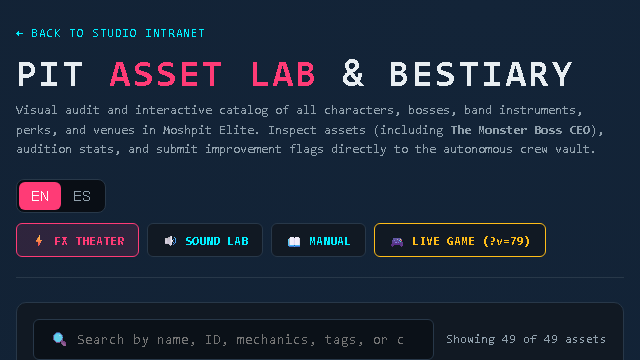Click the magnifying glass search icon
640x360 pixels.
[x=60, y=339]
